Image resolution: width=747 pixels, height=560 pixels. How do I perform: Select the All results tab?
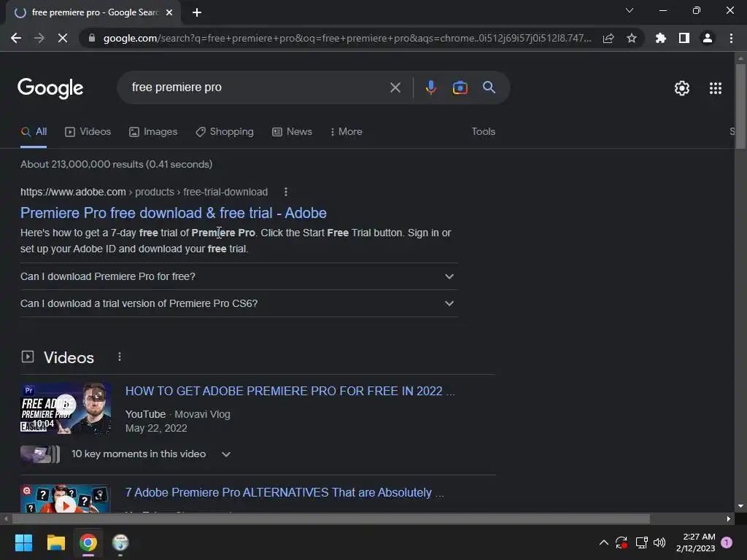pos(34,132)
